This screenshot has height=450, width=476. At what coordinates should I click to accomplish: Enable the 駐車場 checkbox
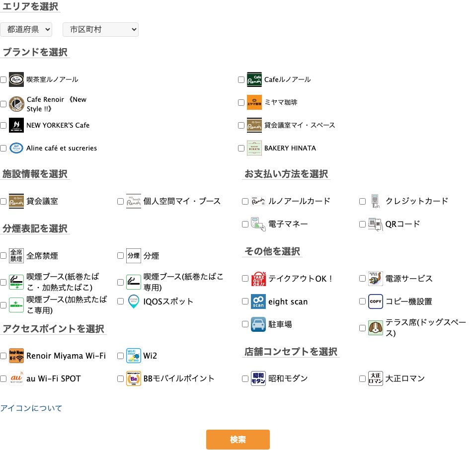point(245,324)
